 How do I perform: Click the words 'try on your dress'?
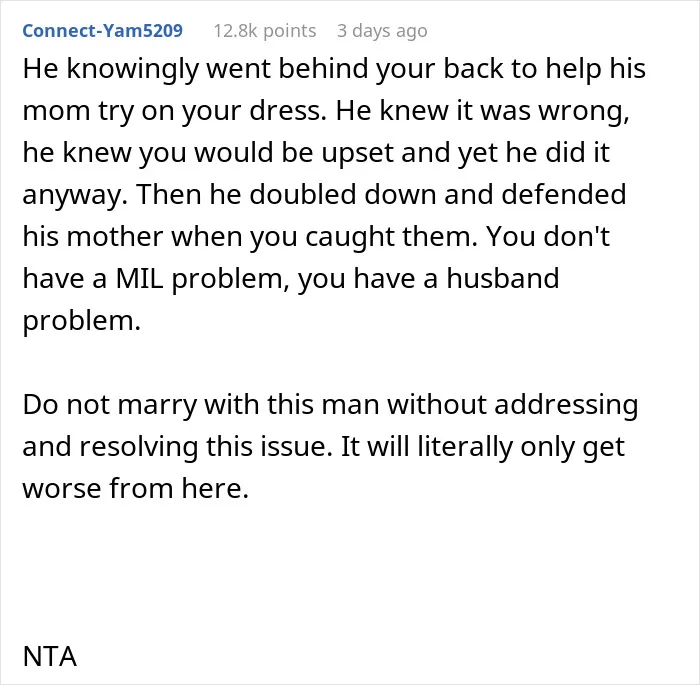(x=212, y=112)
